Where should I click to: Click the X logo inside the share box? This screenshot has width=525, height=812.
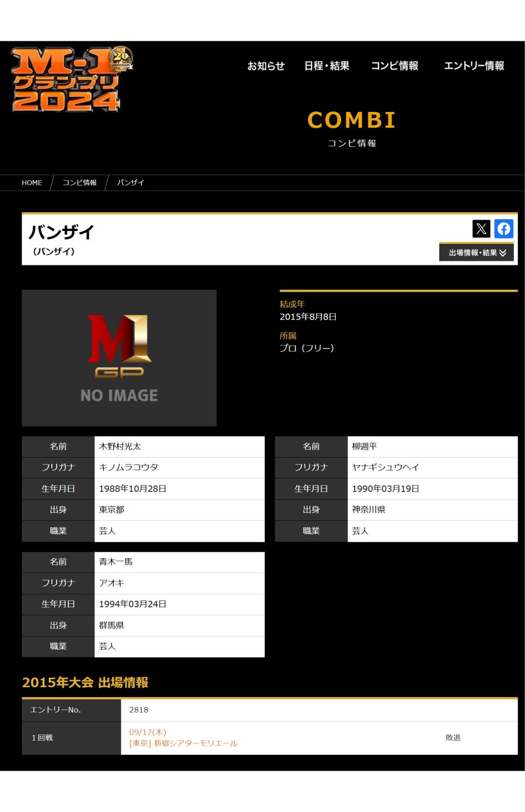pyautogui.click(x=481, y=229)
